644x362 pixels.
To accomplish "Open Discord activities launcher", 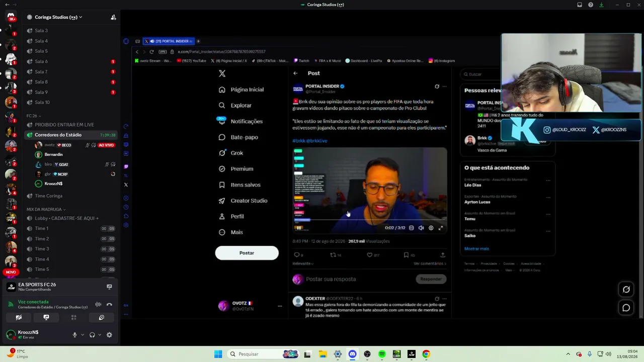I will [73, 317].
